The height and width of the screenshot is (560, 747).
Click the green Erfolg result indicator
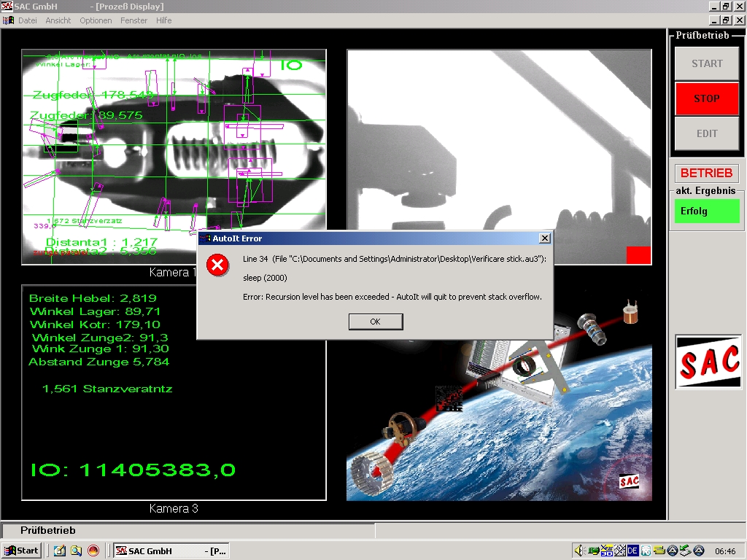(x=706, y=211)
